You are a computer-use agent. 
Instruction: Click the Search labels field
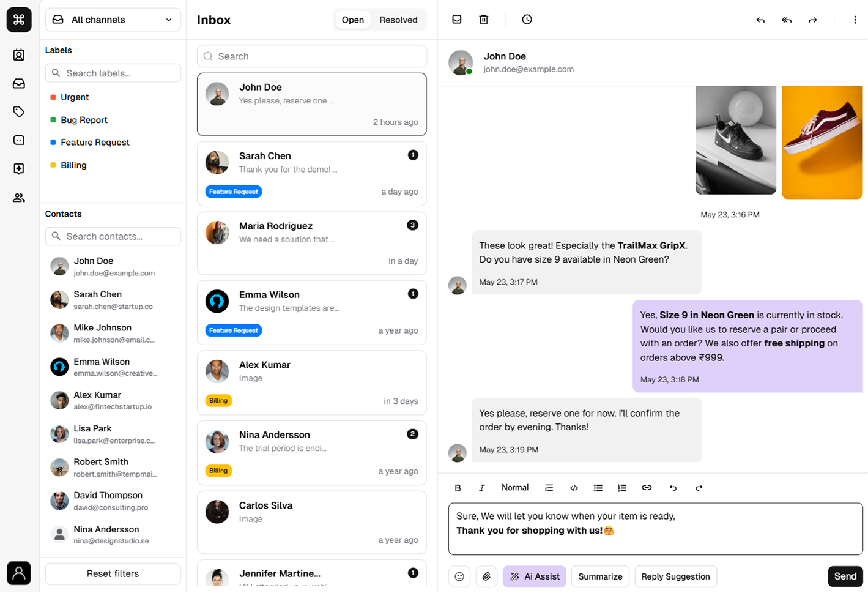click(113, 73)
